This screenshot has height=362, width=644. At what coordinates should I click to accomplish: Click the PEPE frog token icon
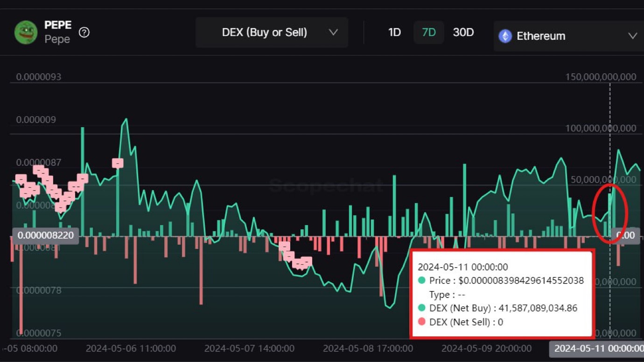26,32
